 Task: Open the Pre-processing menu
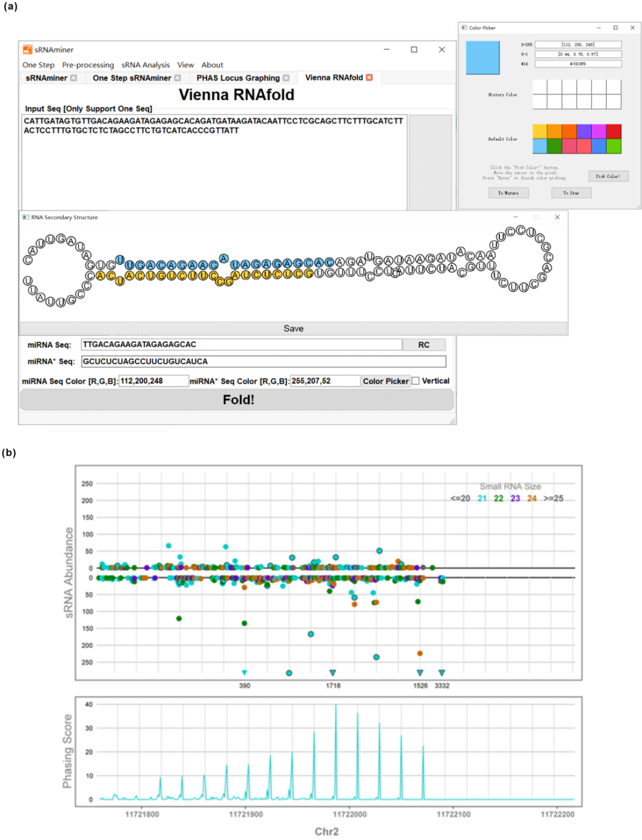click(x=88, y=65)
